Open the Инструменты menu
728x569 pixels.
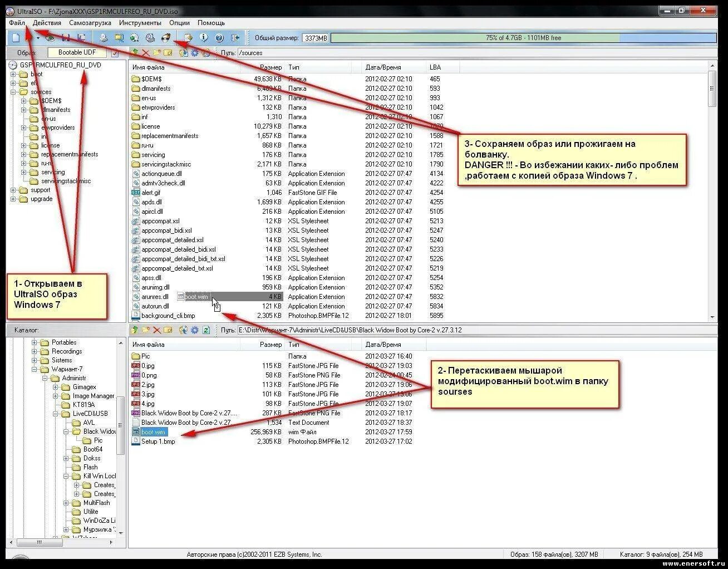pos(140,23)
